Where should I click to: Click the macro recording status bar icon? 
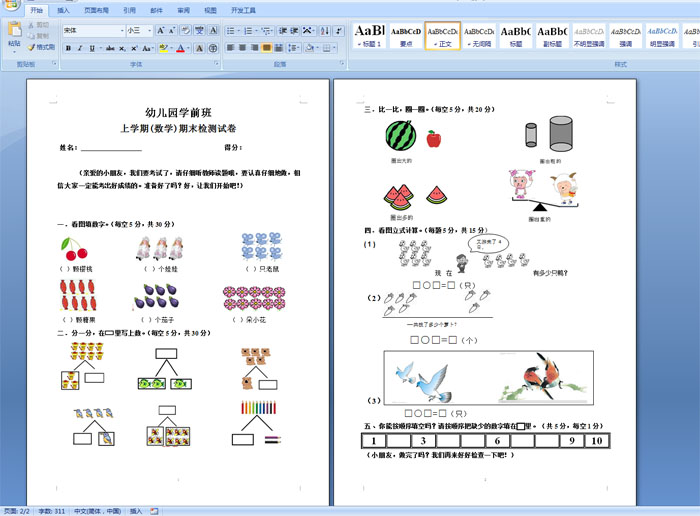coord(154,511)
